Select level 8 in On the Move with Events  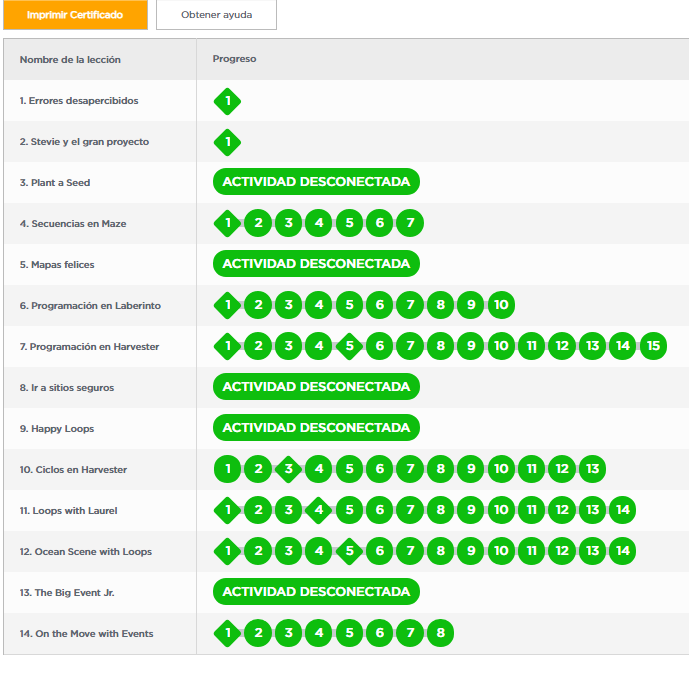441,633
